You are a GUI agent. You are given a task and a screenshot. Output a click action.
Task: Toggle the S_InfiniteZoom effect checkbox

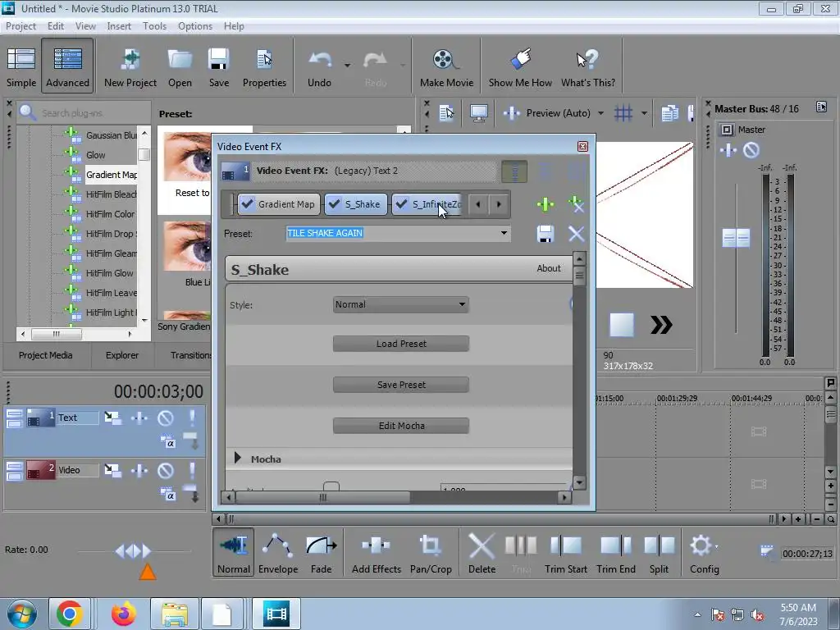coord(401,204)
